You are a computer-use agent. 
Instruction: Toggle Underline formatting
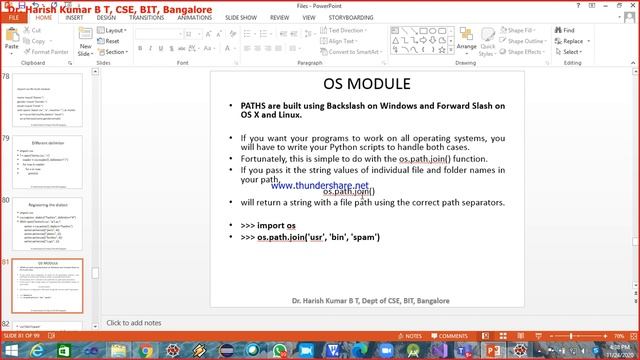(x=161, y=49)
